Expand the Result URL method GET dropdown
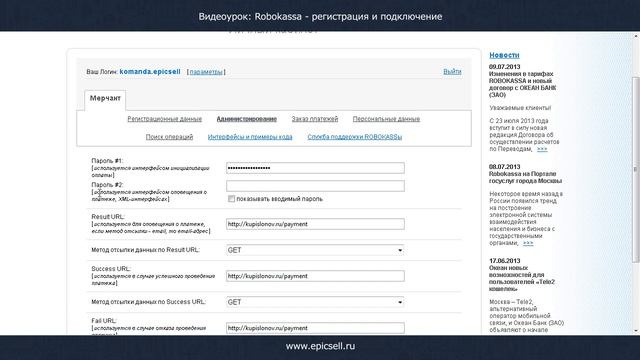 [315, 250]
